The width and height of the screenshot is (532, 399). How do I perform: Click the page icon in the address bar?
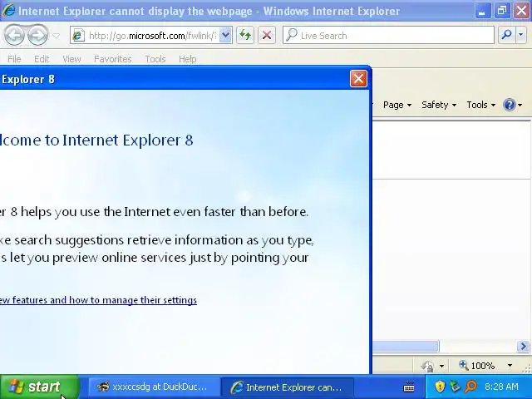pyautogui.click(x=78, y=35)
